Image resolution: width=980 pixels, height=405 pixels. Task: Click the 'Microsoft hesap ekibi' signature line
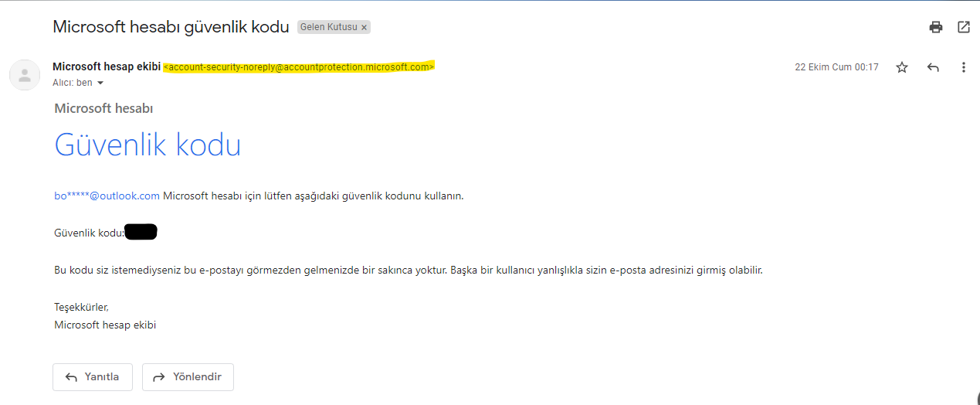[x=105, y=325]
